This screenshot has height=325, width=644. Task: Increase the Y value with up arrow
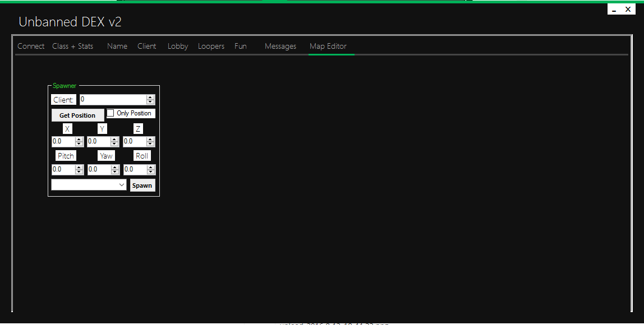(x=114, y=140)
